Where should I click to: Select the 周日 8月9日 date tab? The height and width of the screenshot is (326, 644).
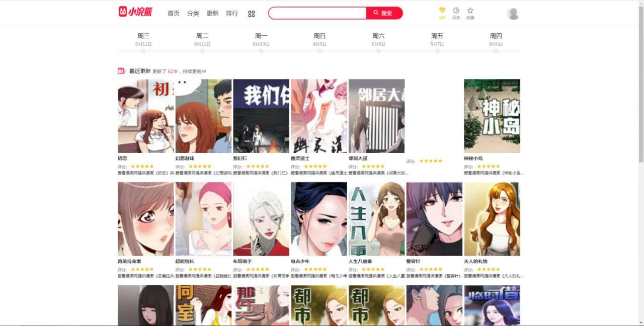click(x=319, y=39)
